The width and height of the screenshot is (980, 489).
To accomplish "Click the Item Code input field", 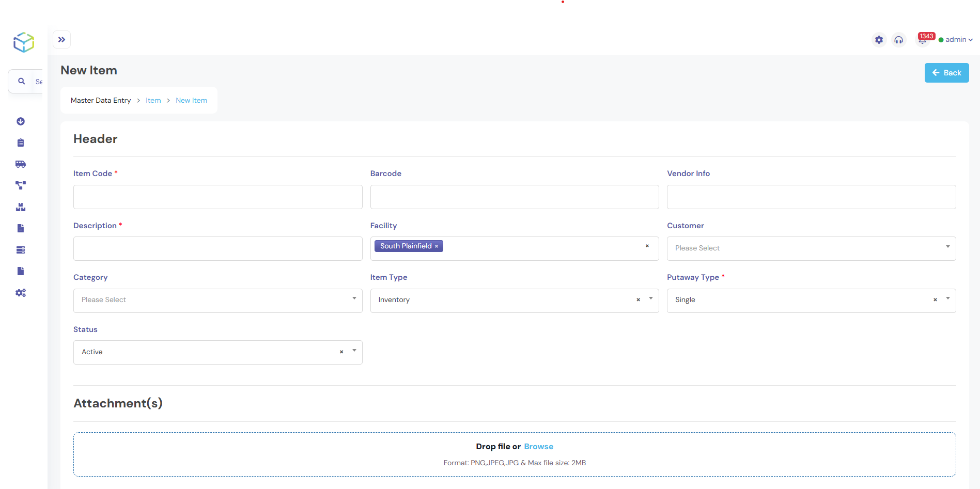I will coord(217,197).
